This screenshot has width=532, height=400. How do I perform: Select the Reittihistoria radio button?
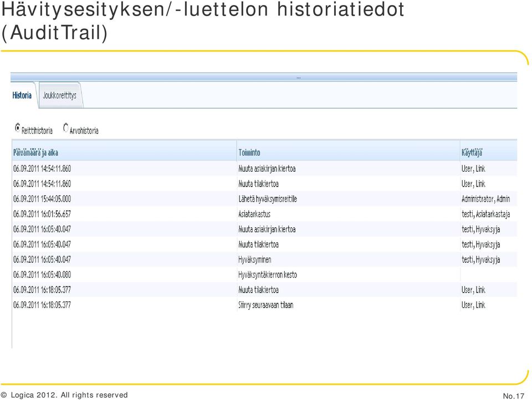[18, 128]
